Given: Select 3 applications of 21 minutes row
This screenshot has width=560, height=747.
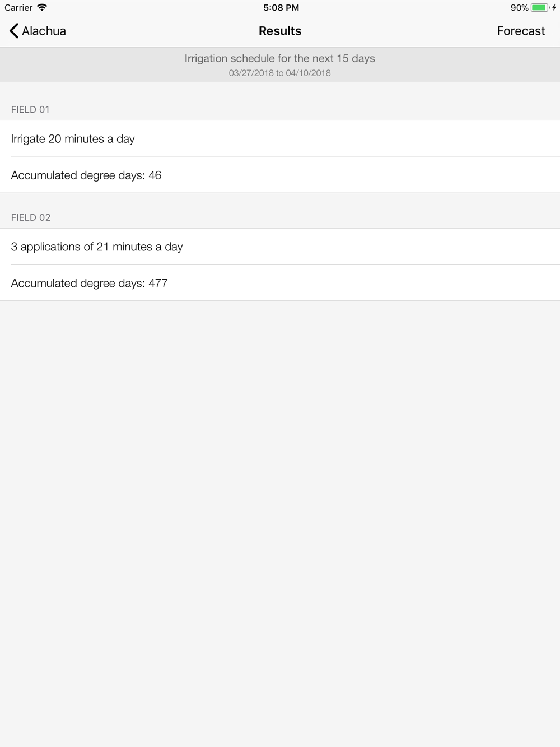Looking at the screenshot, I should coord(280,247).
